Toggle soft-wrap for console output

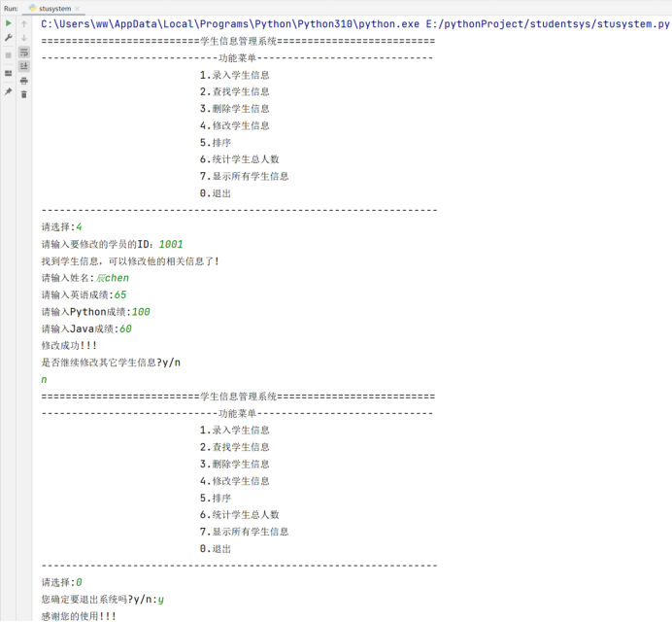(x=24, y=52)
